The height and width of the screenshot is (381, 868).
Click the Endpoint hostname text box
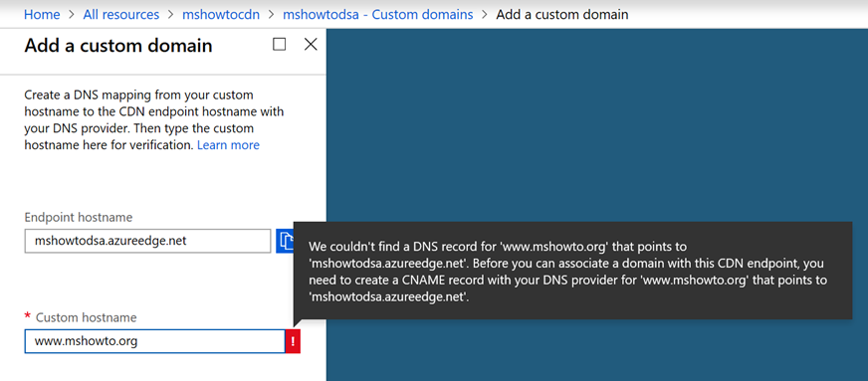pyautogui.click(x=147, y=241)
